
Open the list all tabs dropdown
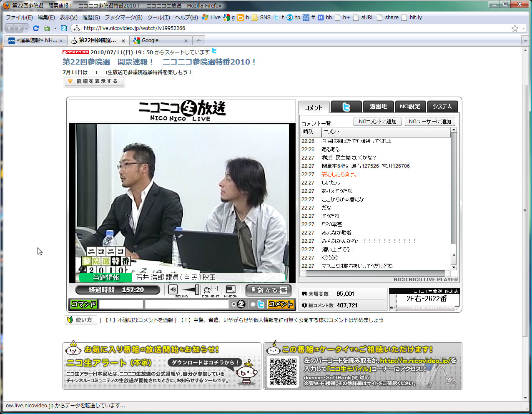(x=525, y=41)
